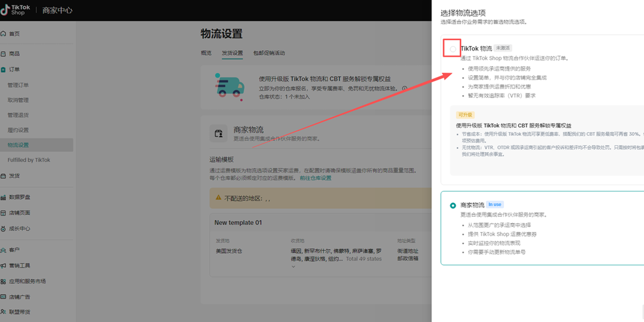The image size is (644, 322).
Task: Click the 店铺页面 shop page icon
Action: point(4,212)
